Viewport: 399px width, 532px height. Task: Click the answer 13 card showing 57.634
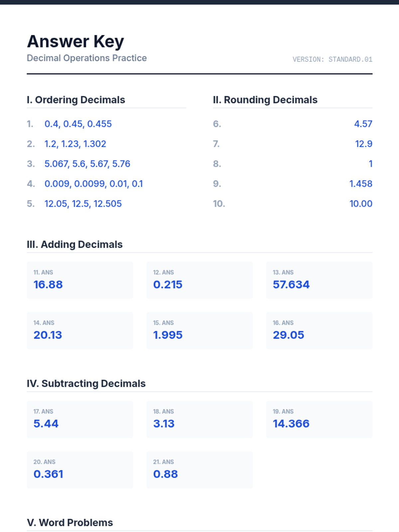click(319, 280)
